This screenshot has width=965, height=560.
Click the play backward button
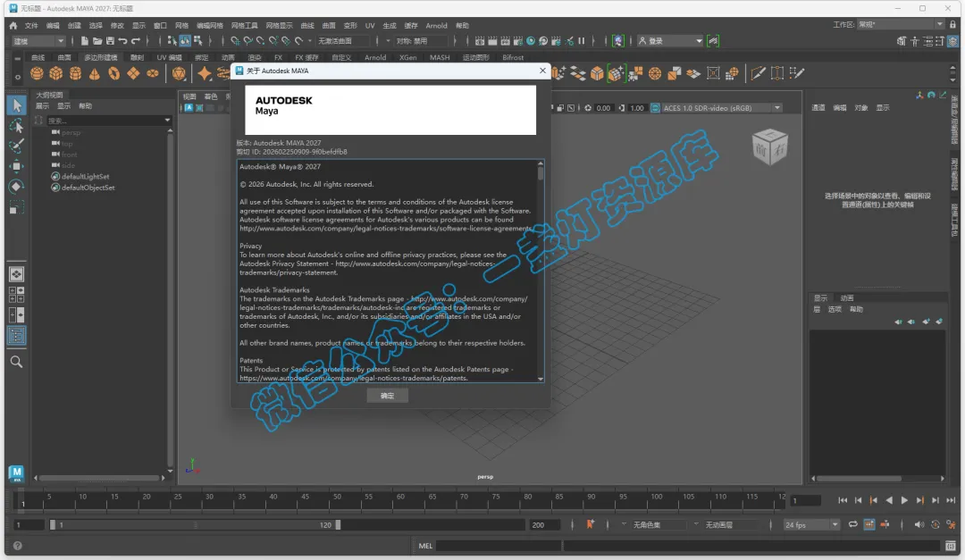coord(889,500)
